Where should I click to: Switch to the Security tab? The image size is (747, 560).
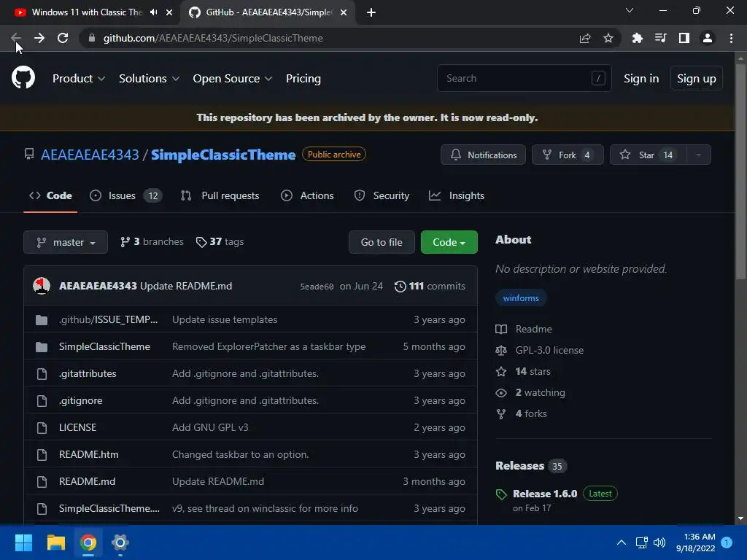click(382, 195)
